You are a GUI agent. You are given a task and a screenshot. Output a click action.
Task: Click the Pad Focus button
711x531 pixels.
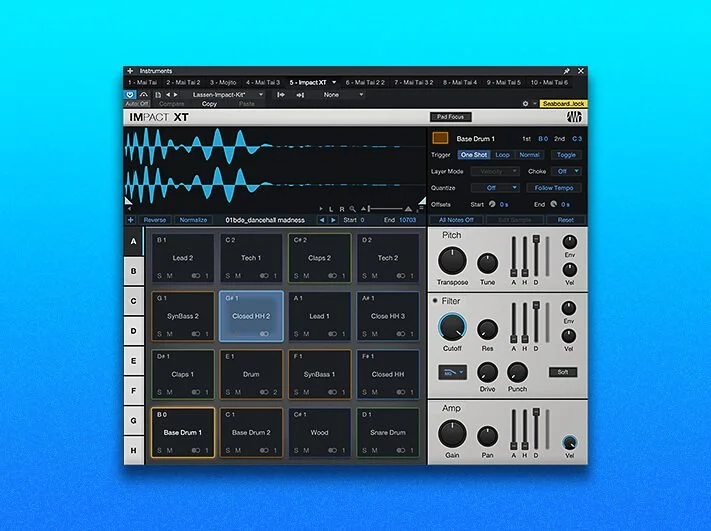pos(450,117)
